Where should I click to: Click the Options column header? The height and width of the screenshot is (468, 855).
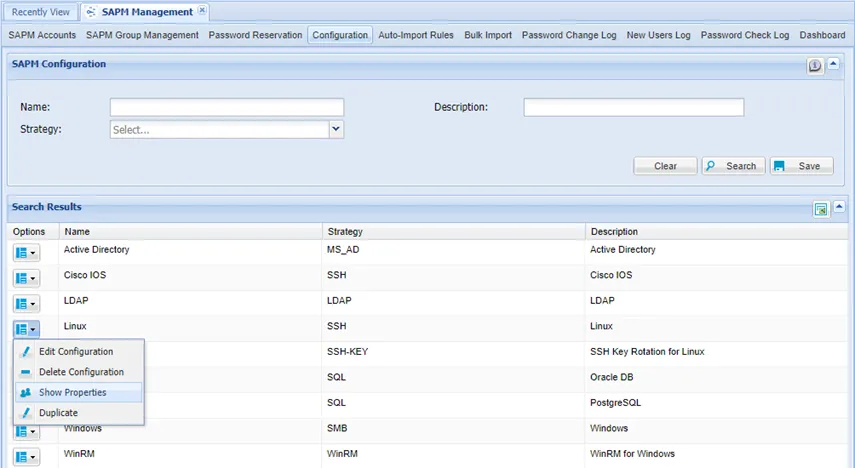click(33, 232)
